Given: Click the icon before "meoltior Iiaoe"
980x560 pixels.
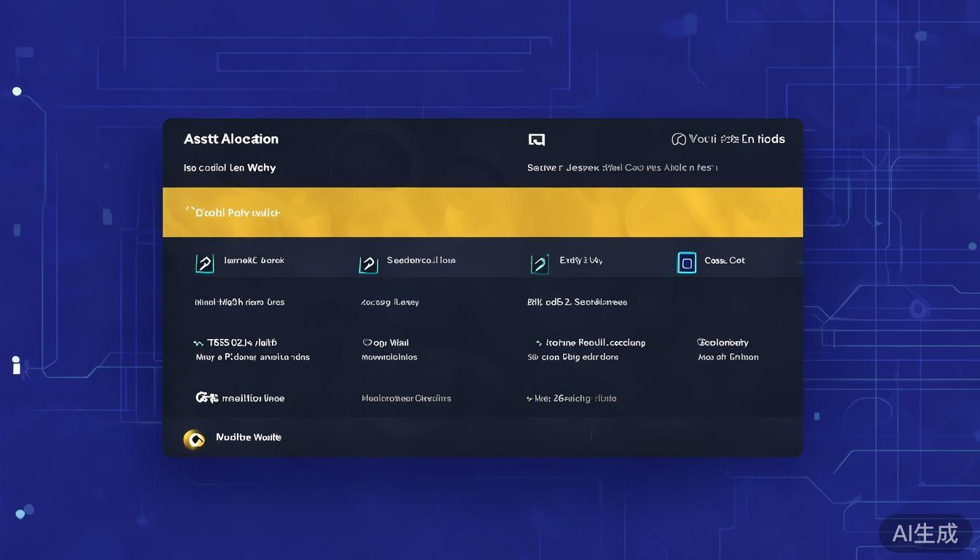Looking at the screenshot, I should pos(206,398).
